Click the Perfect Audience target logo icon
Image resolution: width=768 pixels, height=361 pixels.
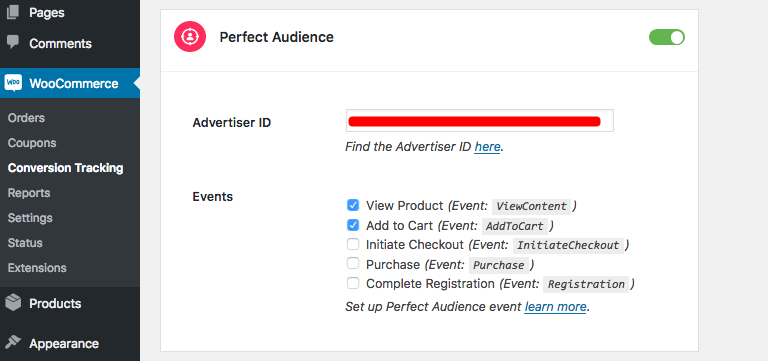click(x=190, y=37)
